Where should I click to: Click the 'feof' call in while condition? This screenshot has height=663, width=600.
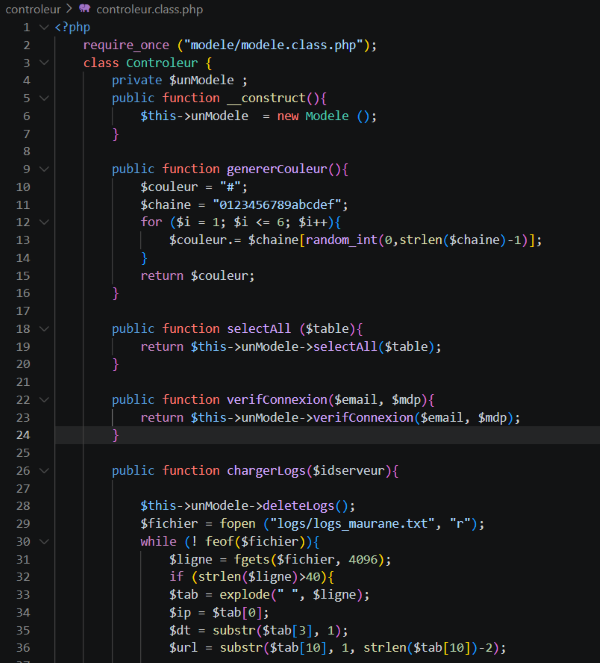tap(219, 542)
